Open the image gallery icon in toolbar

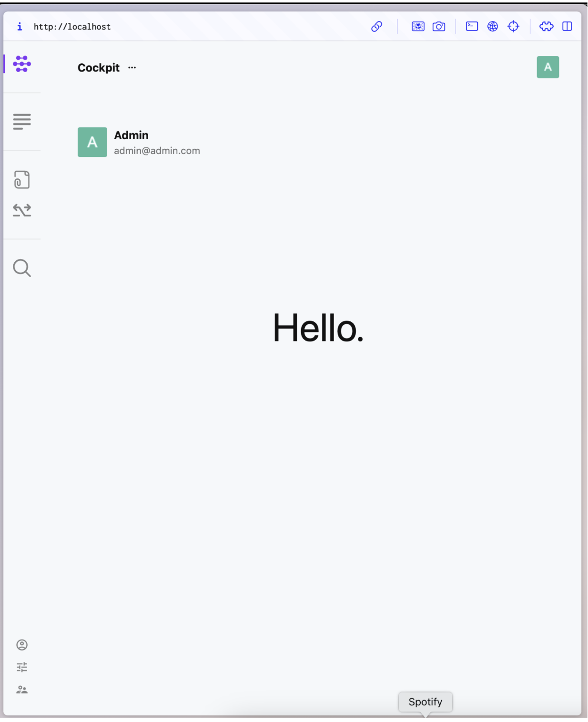pyautogui.click(x=418, y=26)
